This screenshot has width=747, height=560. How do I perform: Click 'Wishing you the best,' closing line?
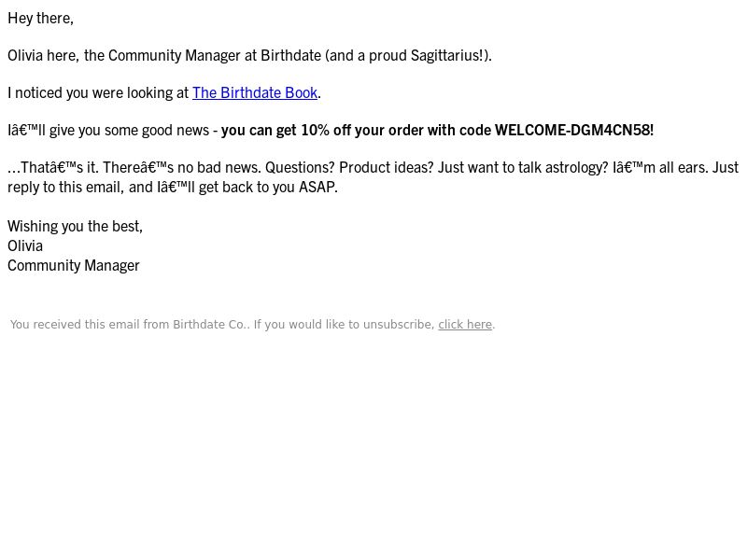(75, 226)
